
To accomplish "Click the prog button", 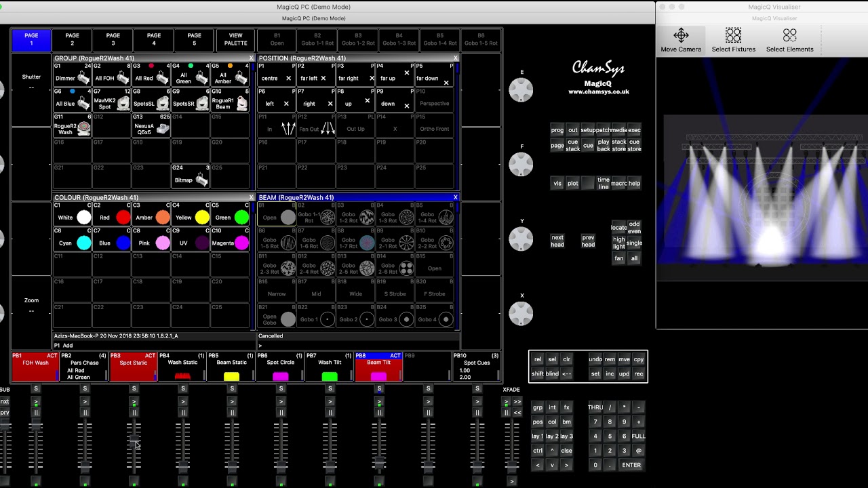I will (x=557, y=130).
